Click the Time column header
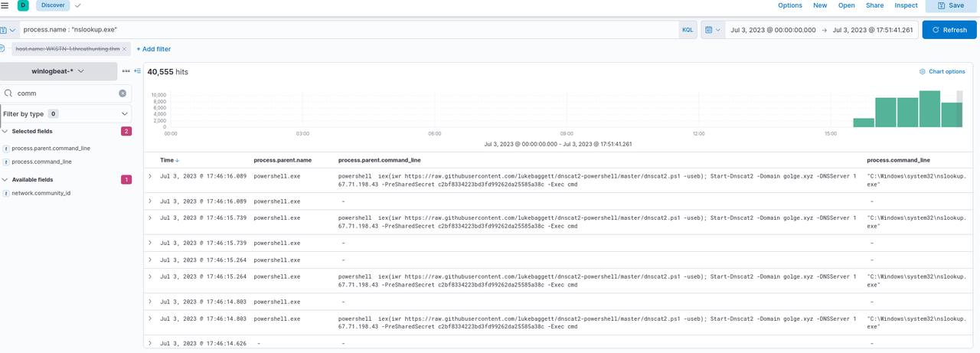The width and height of the screenshot is (980, 353). click(167, 160)
